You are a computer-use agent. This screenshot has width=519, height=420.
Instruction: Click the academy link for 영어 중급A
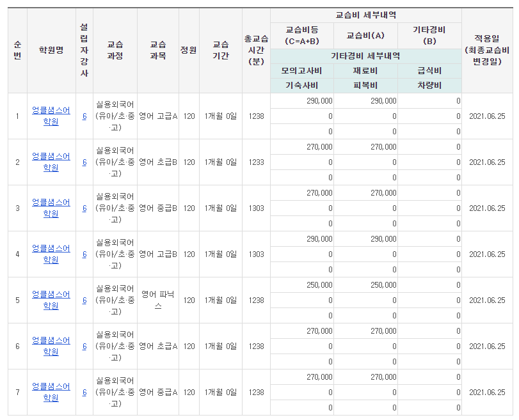(51, 392)
